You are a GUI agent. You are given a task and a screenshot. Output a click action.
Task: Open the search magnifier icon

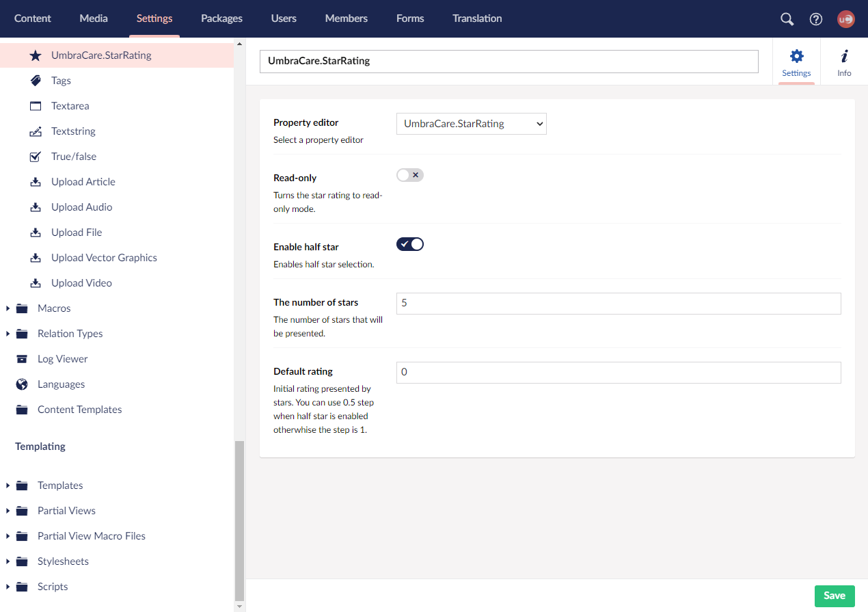click(x=787, y=19)
